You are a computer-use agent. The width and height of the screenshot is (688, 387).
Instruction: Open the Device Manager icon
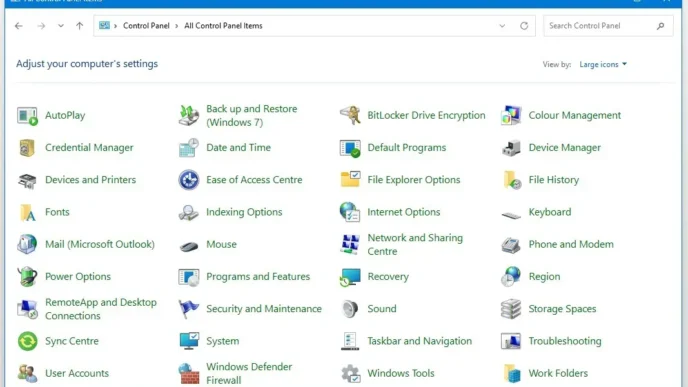(x=511, y=148)
